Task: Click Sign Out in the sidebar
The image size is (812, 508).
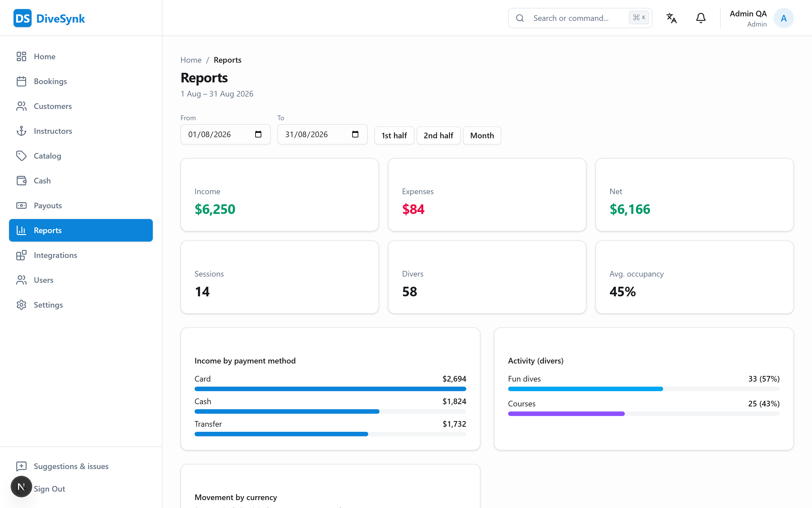Action: (49, 489)
